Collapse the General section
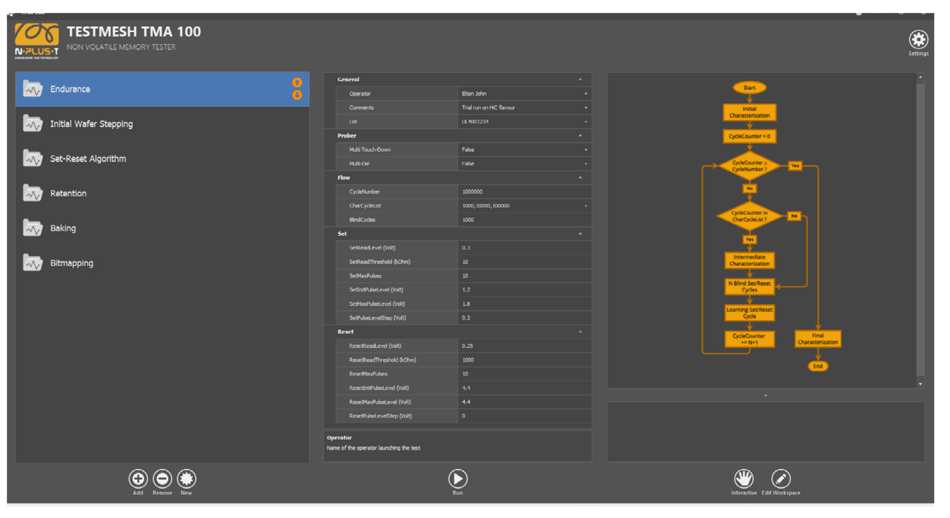 click(x=580, y=79)
